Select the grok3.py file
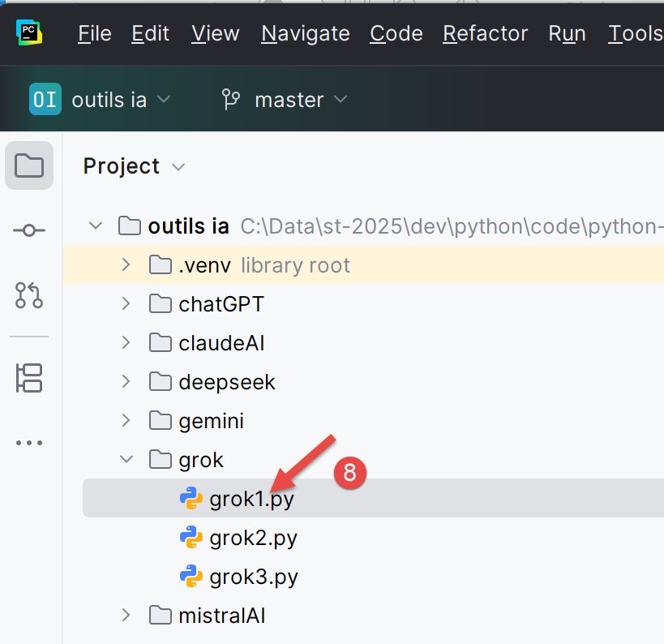 253,577
